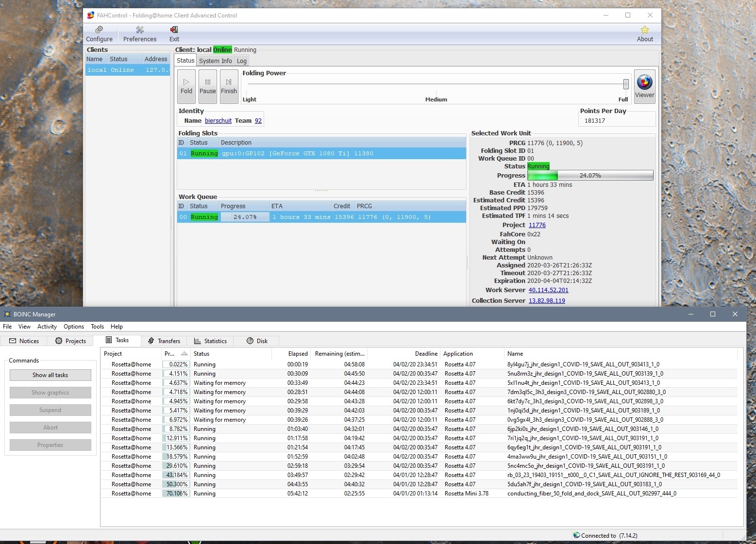Open the Help menu in BOINC Manager

(x=117, y=327)
